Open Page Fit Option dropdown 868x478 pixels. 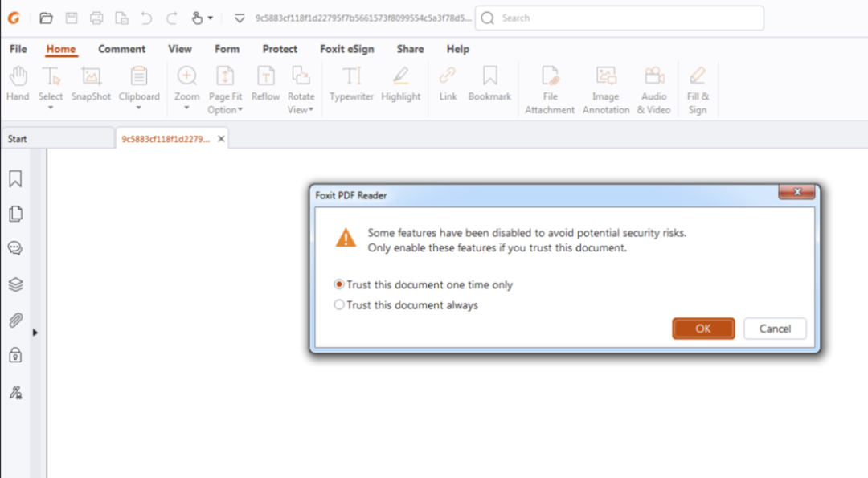[225, 90]
